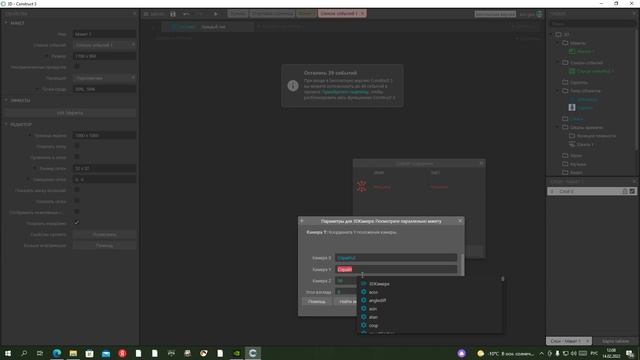Collapse the event sheets folder in project tree
Screen dimensions: 640x360
coord(558,62)
